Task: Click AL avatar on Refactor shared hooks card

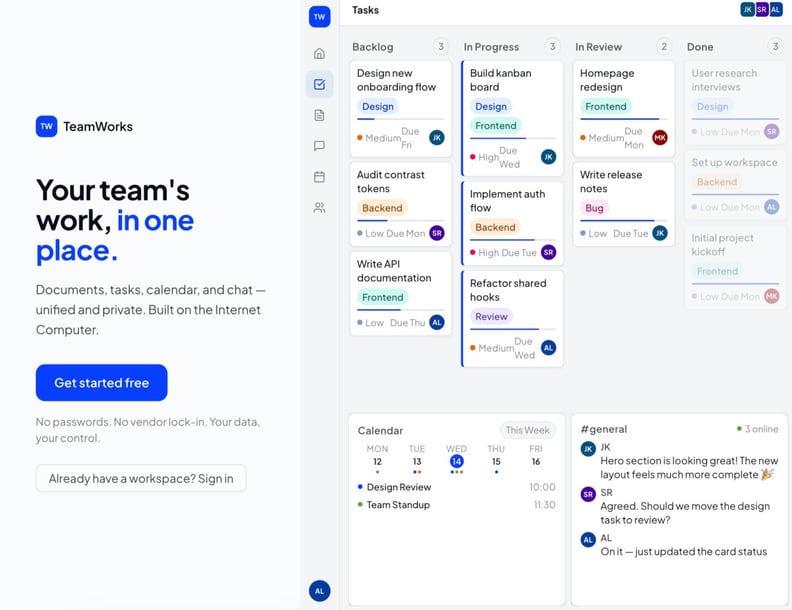Action: [x=549, y=347]
